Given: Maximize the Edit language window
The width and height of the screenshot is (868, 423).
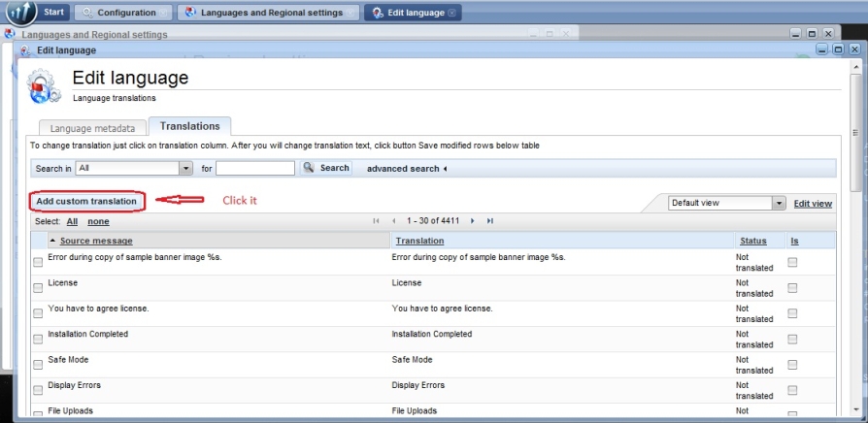Looking at the screenshot, I should click(838, 49).
